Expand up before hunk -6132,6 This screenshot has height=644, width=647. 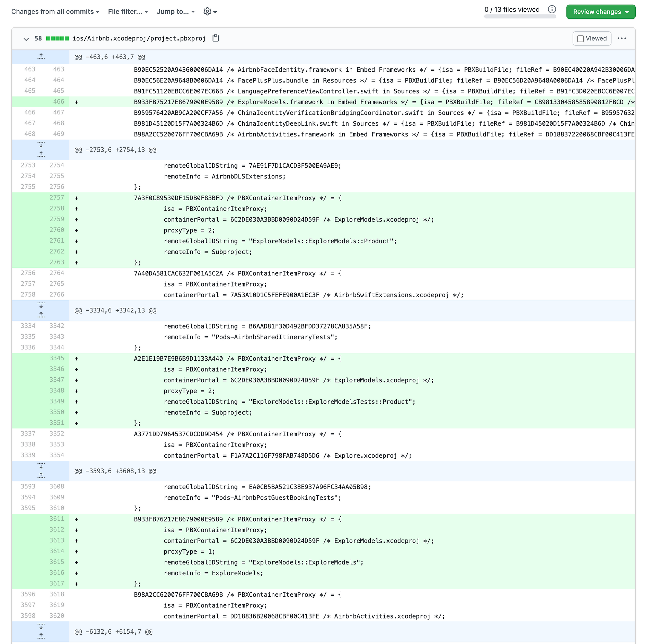coord(41,636)
